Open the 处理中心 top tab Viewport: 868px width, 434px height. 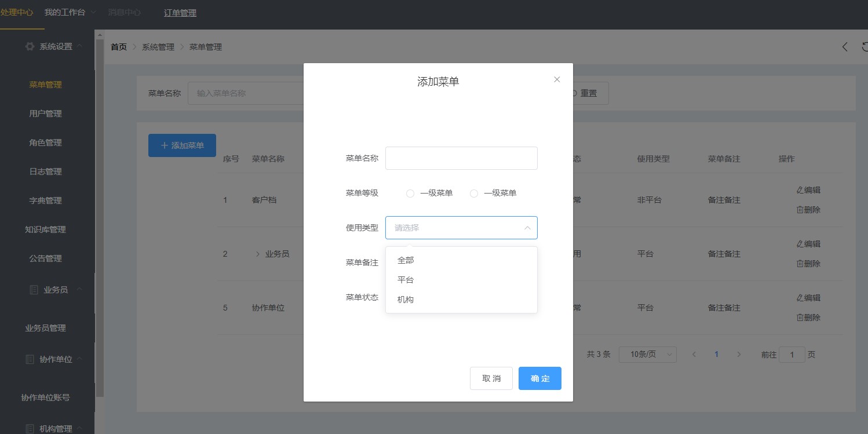(17, 12)
